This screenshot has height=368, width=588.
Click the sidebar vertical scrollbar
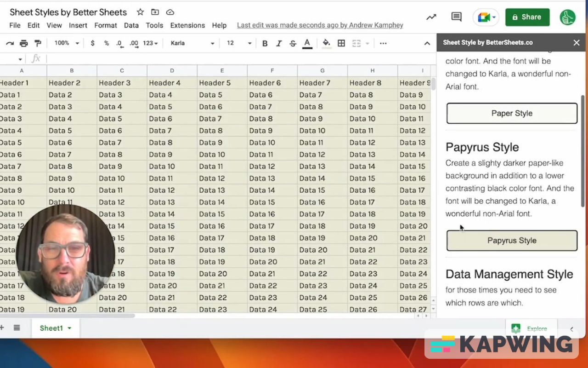click(x=583, y=151)
